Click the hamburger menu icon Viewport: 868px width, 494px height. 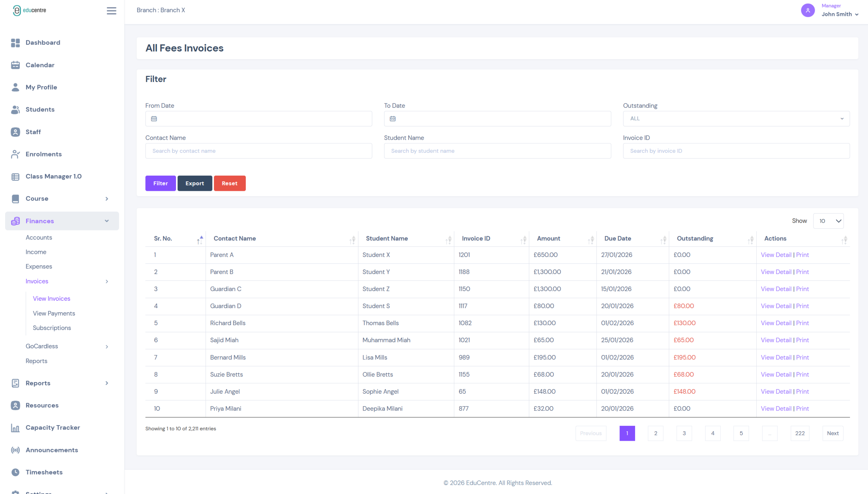point(111,11)
